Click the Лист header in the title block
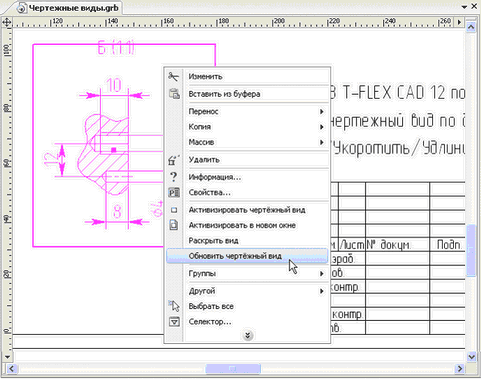Screen dimensions: 482x379 point(352,245)
